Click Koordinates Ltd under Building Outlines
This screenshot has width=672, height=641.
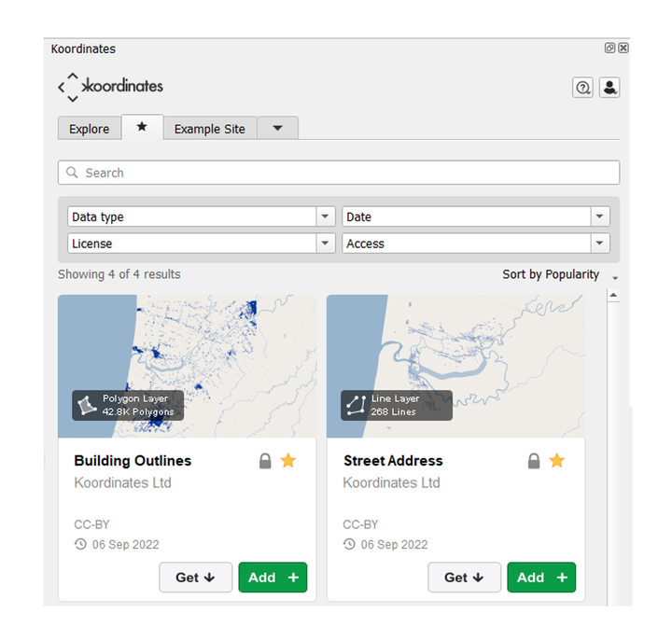pos(122,483)
